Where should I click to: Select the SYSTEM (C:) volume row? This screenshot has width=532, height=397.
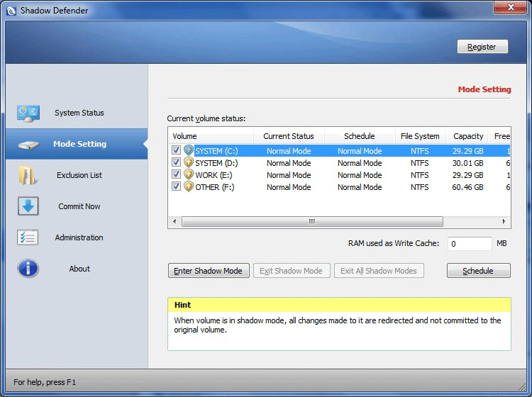(339, 150)
